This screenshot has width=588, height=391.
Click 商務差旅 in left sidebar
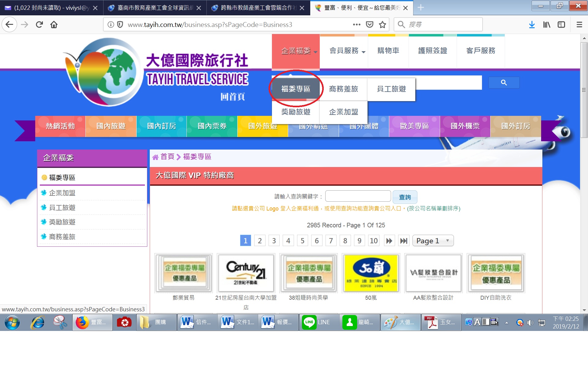pyautogui.click(x=62, y=237)
